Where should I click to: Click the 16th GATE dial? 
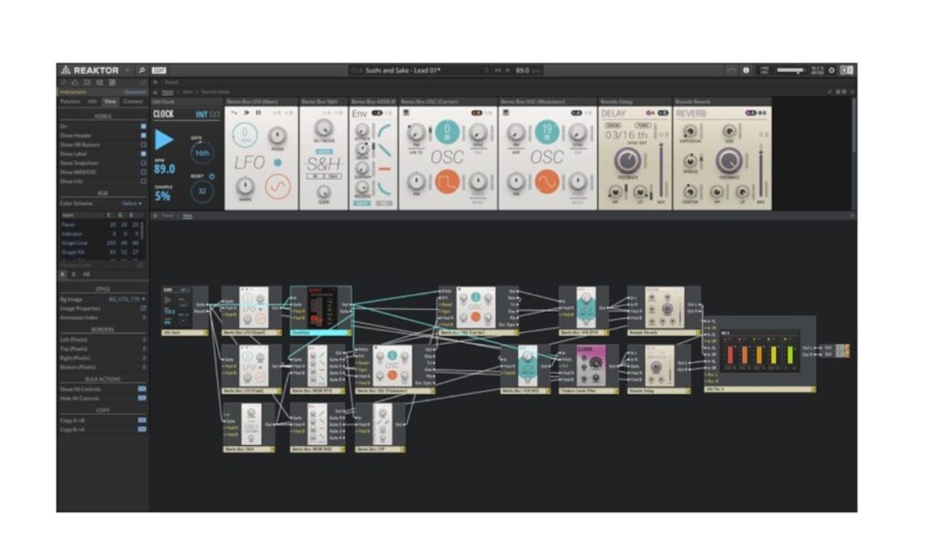click(202, 153)
